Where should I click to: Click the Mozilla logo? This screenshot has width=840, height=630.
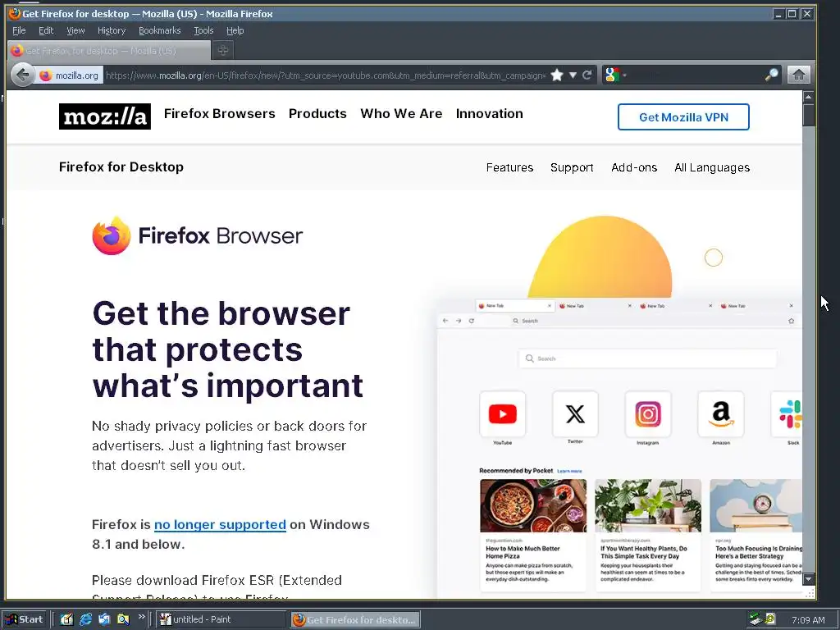tap(105, 116)
